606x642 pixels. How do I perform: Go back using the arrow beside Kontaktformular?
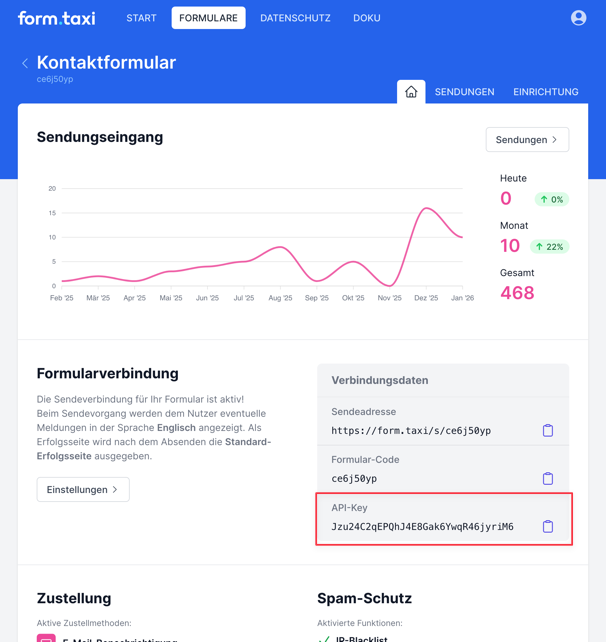click(25, 63)
